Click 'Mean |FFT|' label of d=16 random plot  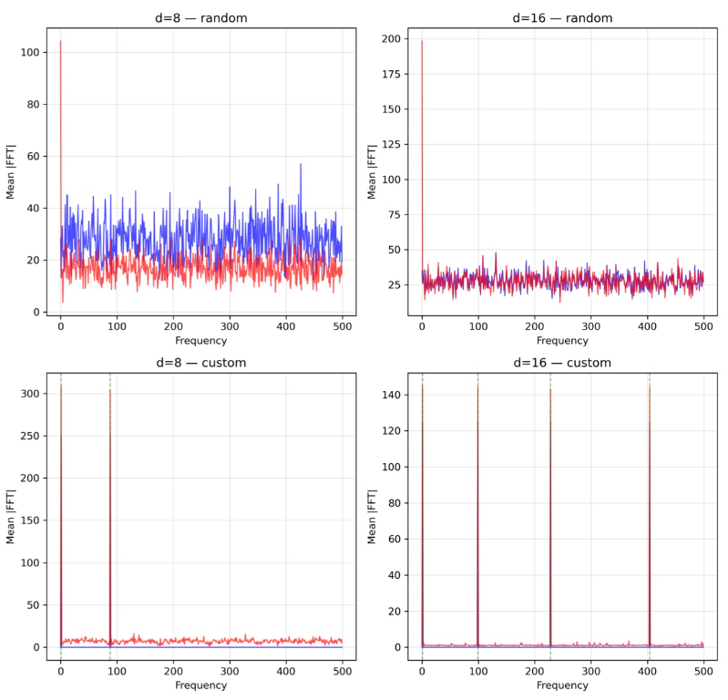tap(372, 172)
